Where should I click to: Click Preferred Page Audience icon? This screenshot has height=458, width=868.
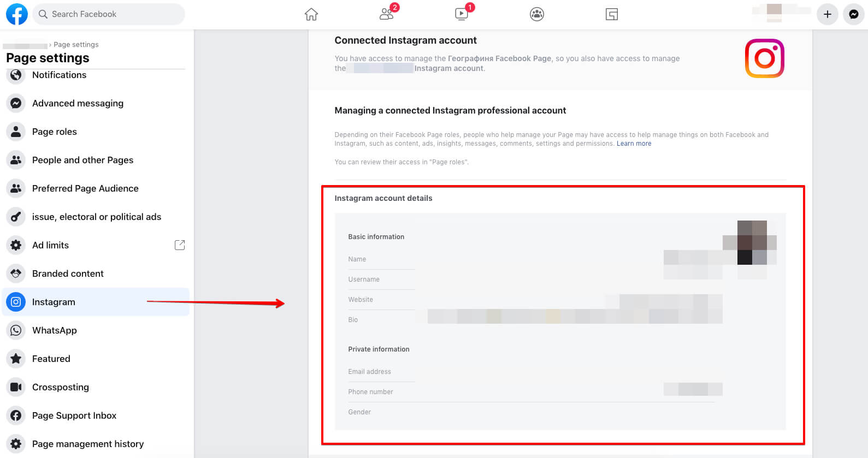tap(16, 188)
